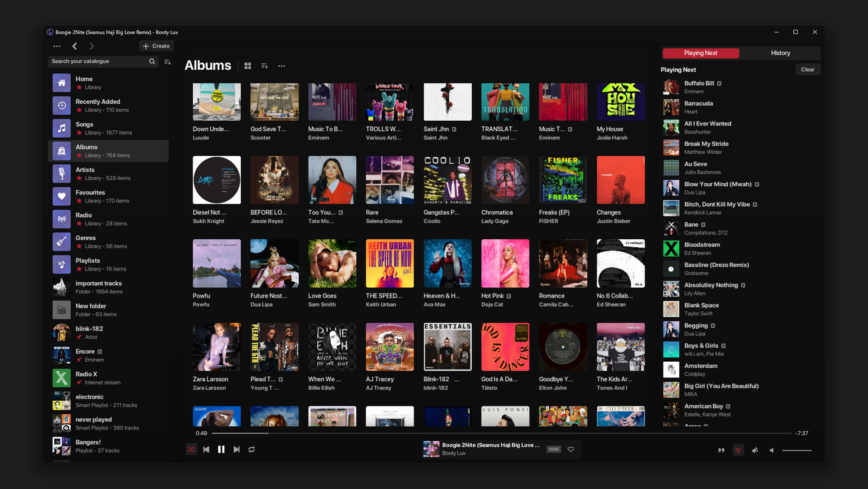This screenshot has width=868, height=489.
Task: Toggle shuffle playback
Action: [x=191, y=449]
